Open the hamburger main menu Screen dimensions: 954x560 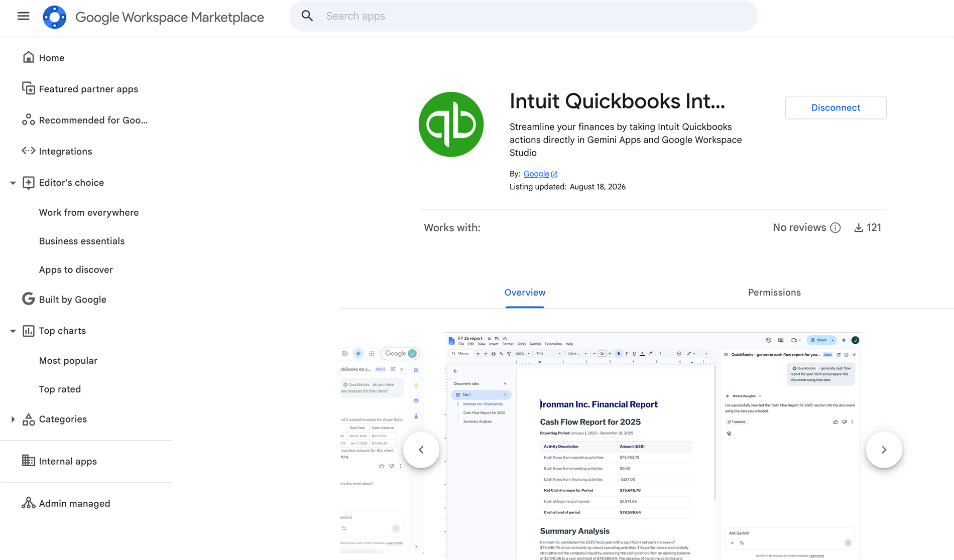(x=23, y=16)
